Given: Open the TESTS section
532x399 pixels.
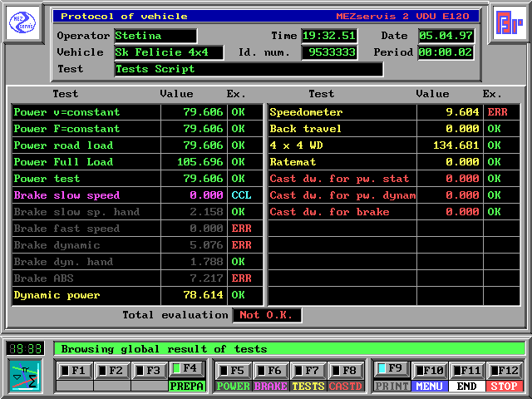Looking at the screenshot, I should 308,386.
